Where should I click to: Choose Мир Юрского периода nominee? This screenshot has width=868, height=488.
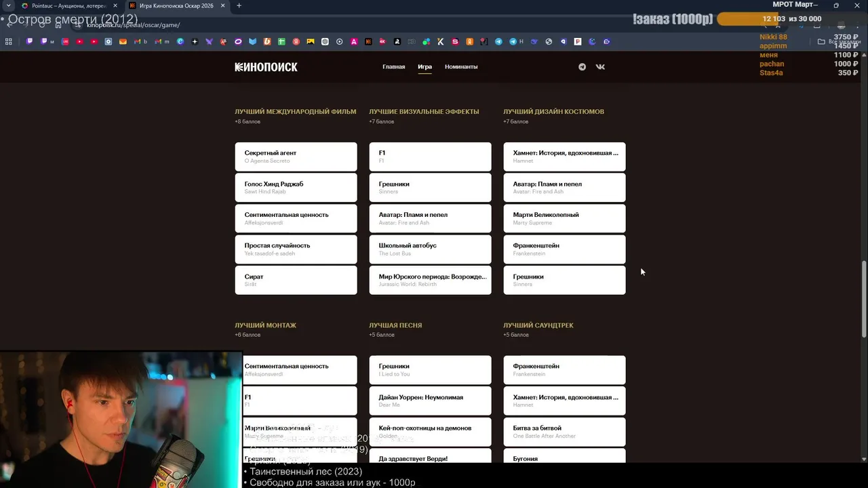coord(430,280)
